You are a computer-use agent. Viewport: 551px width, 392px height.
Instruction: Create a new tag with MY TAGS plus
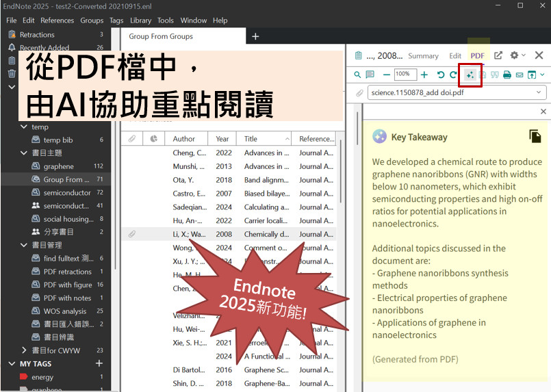(x=99, y=363)
